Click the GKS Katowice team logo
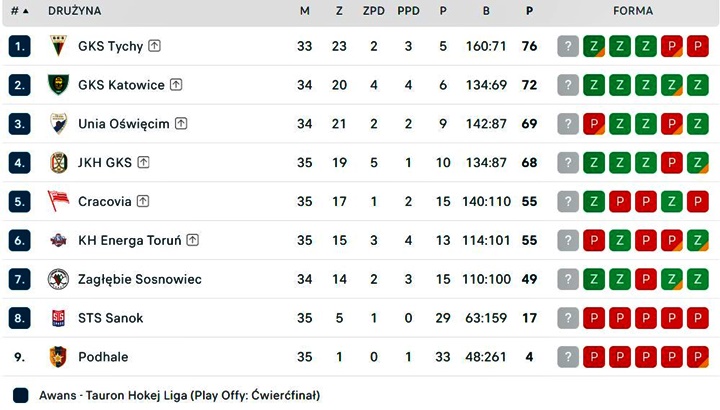 click(58, 84)
